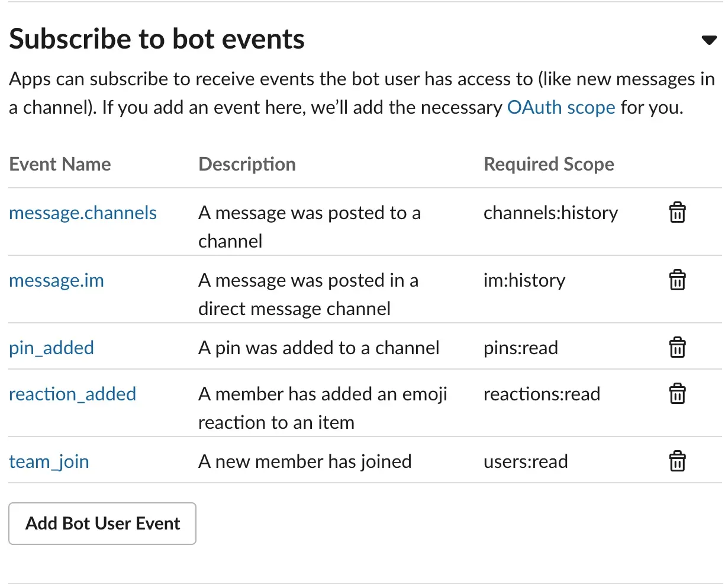Select the channels:history scope text
This screenshot has width=728, height=584.
click(x=550, y=213)
